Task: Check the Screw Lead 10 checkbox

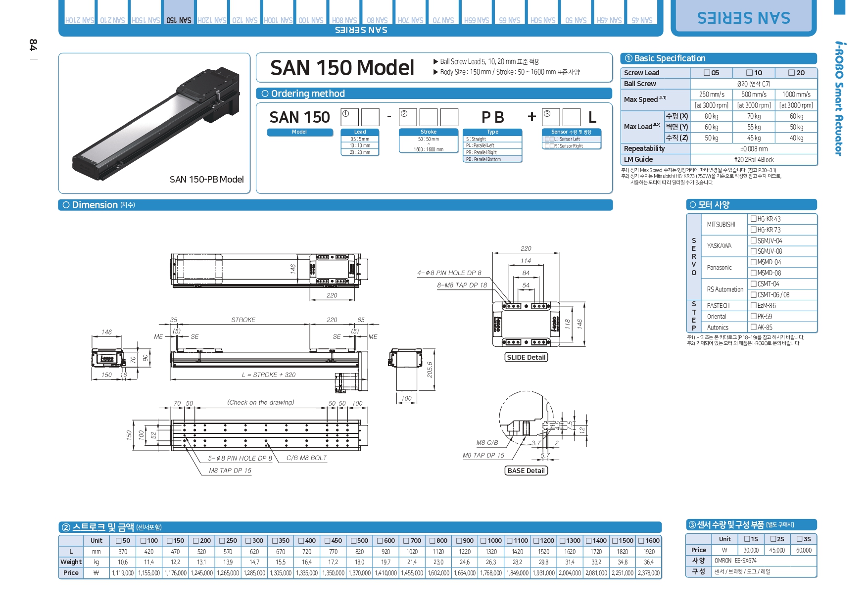Action: pos(749,73)
